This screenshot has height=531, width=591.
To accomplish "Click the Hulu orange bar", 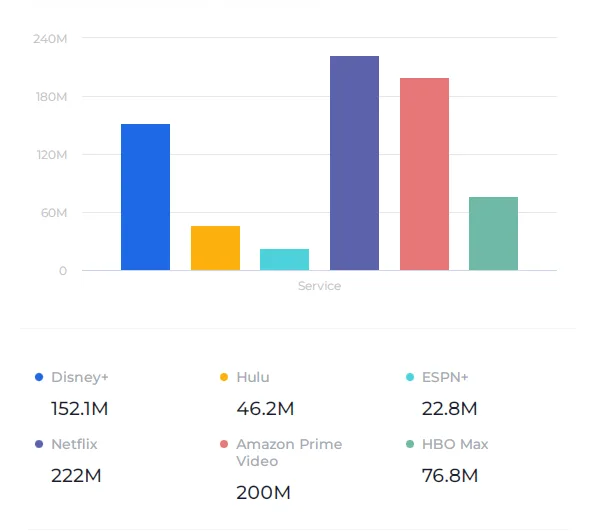I will tap(215, 248).
